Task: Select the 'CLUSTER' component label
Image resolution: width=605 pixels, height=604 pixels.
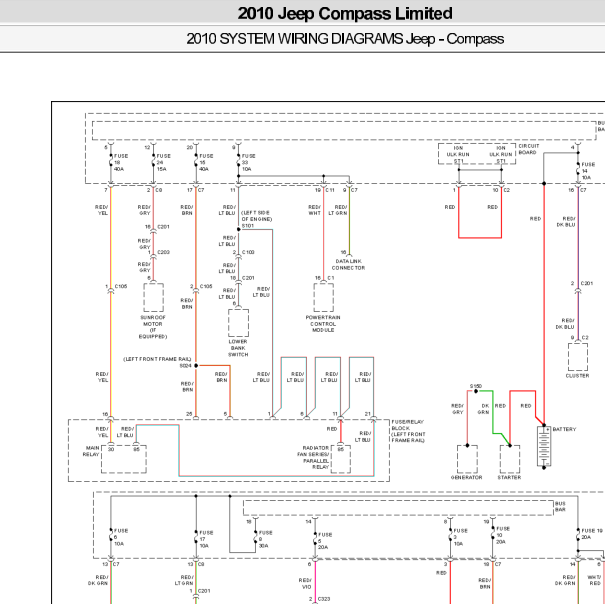Action: click(x=577, y=376)
